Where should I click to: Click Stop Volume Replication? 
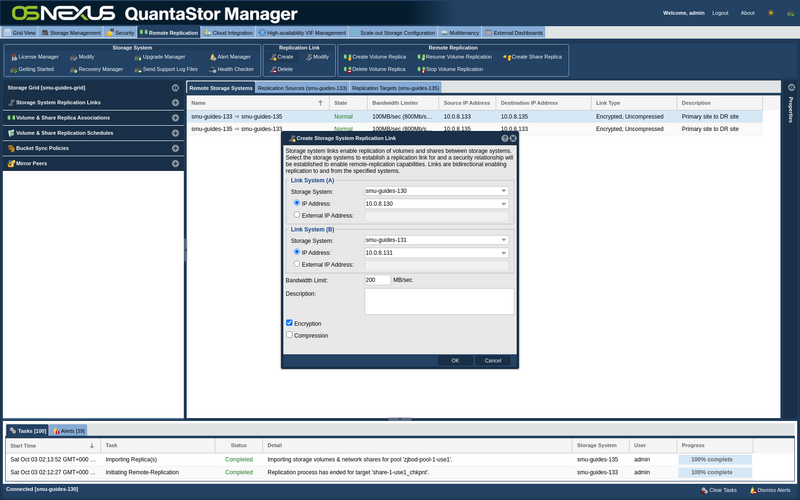[450, 69]
